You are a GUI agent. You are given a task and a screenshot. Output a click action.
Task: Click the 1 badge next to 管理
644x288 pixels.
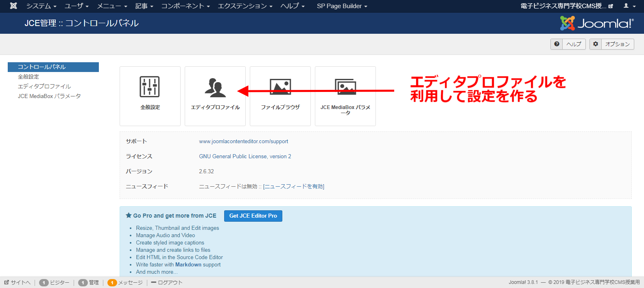[83, 283]
